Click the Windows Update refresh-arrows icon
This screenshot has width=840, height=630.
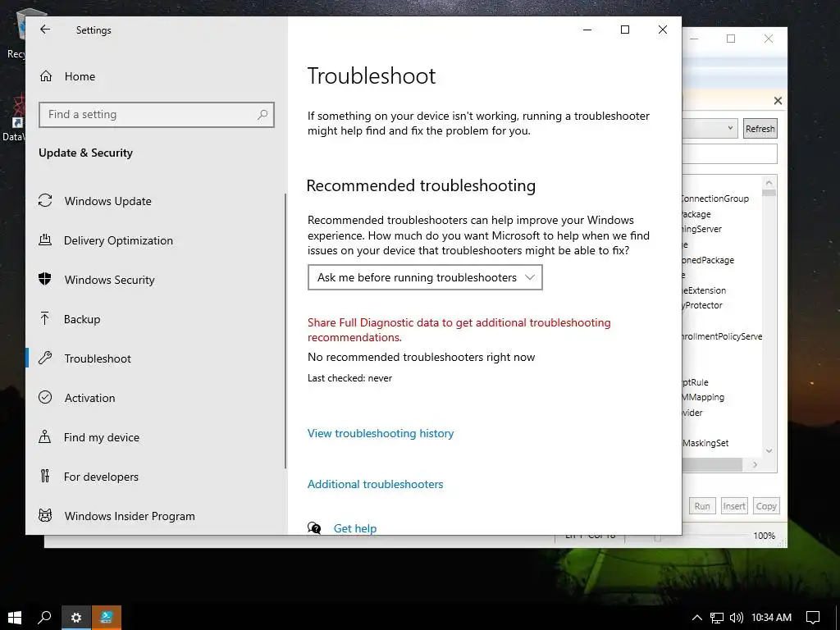coord(45,200)
